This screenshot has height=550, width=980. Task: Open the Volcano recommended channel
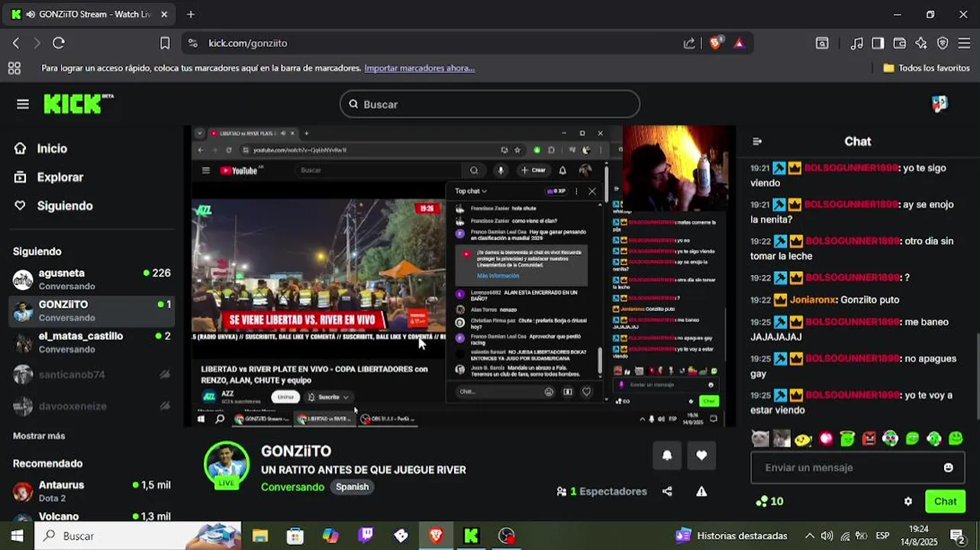(x=92, y=516)
